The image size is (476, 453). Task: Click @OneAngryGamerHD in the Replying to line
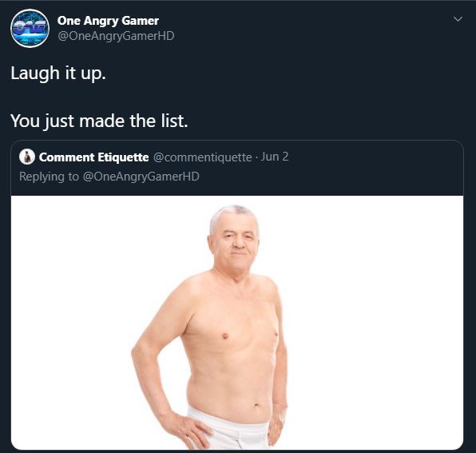(x=141, y=177)
